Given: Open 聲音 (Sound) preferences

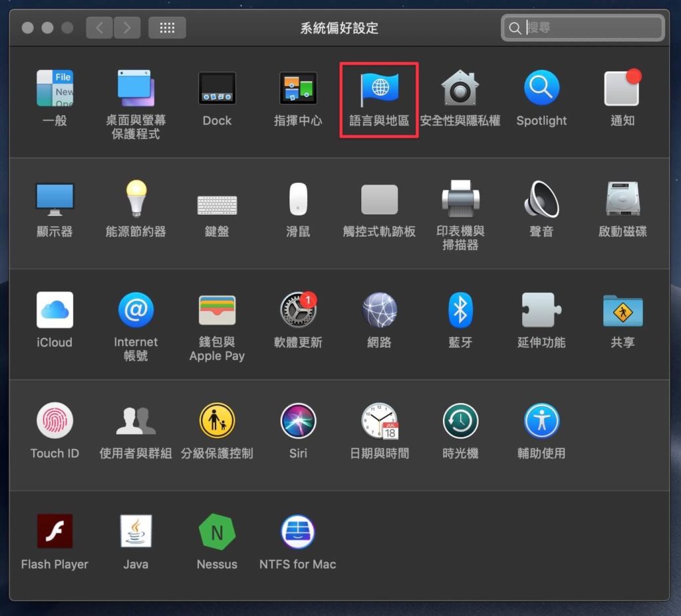Looking at the screenshot, I should click(x=541, y=198).
